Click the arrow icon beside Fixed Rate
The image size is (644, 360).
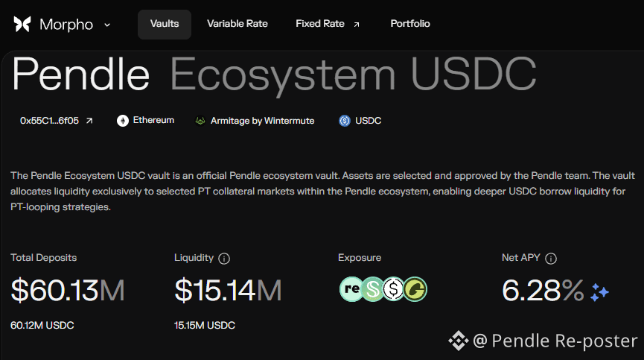coord(357,25)
